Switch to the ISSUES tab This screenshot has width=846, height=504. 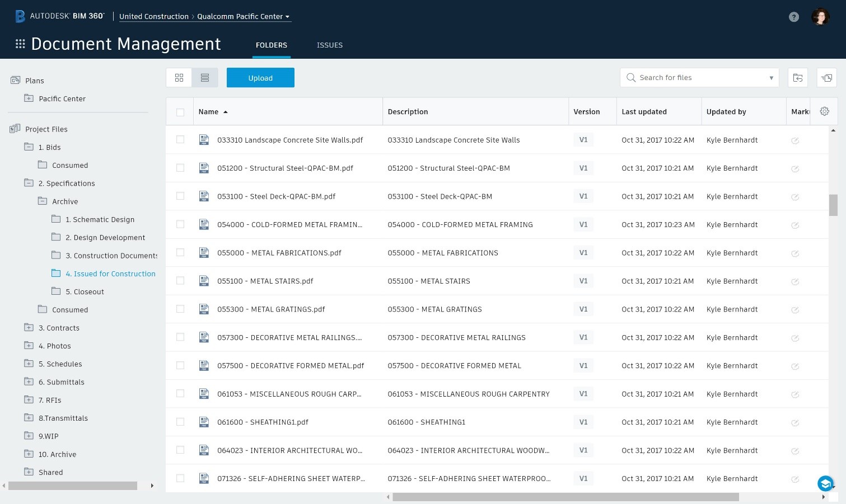[x=330, y=45]
